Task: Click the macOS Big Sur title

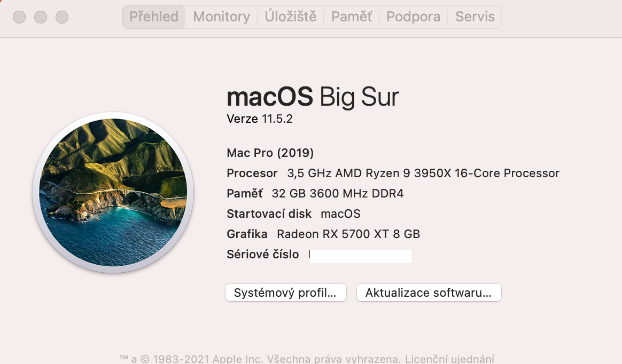Action: tap(313, 98)
